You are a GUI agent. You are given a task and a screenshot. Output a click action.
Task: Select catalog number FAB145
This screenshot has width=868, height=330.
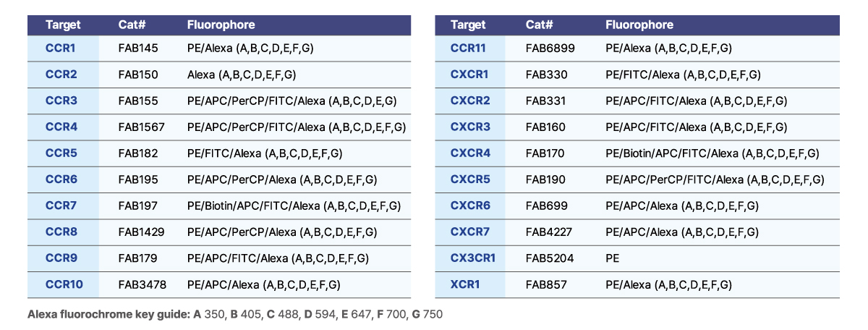pos(138,48)
